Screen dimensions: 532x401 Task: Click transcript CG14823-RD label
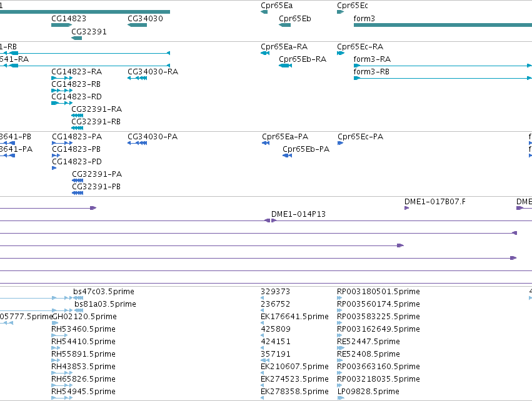pos(77,97)
